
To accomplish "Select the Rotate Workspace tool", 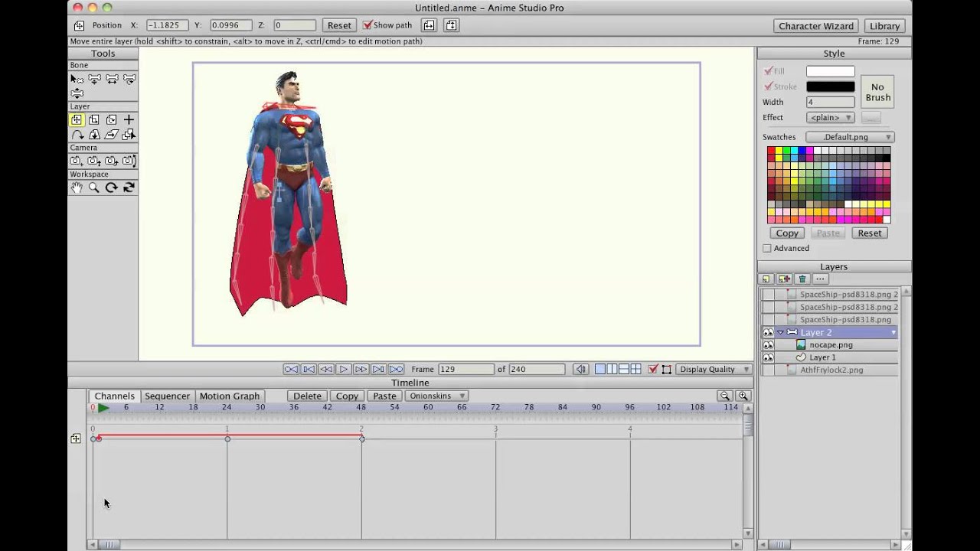I will pos(112,187).
